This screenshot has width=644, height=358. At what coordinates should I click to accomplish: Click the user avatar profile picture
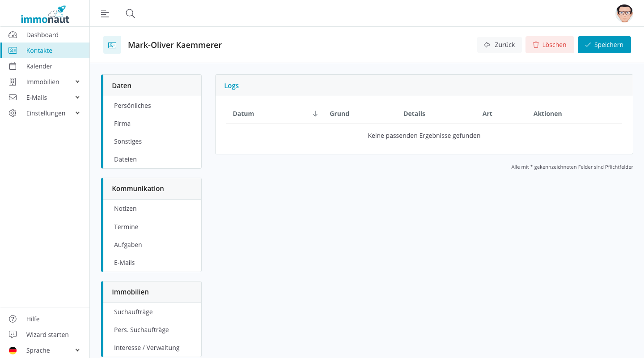624,13
